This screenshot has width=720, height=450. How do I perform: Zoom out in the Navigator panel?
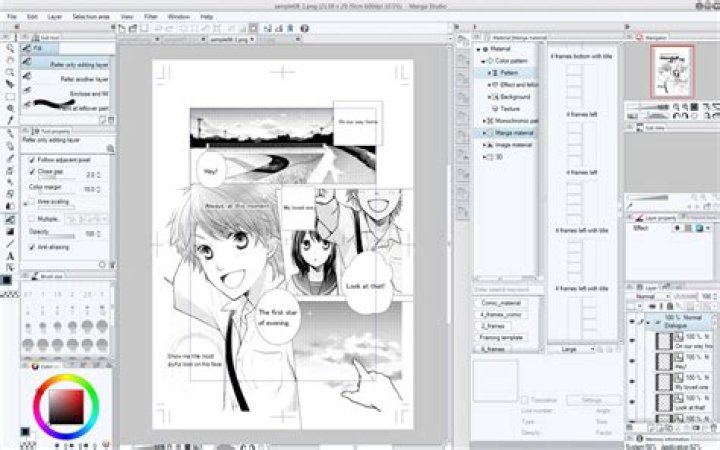[676, 107]
